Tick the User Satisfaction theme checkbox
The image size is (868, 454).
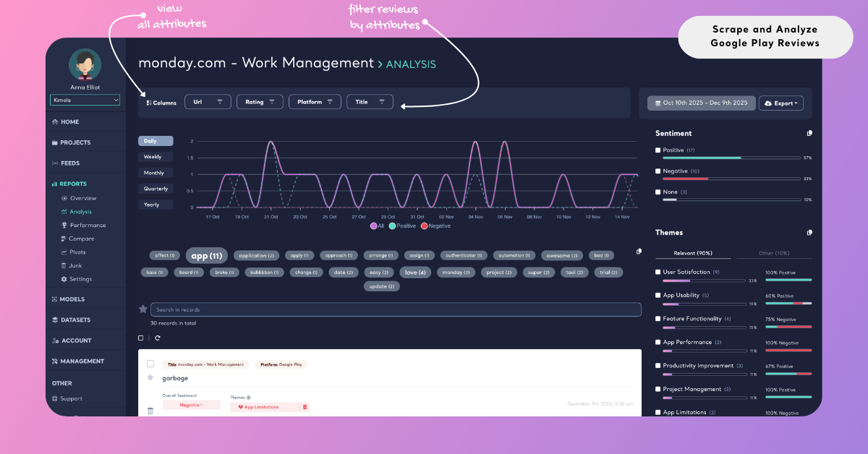pos(658,272)
